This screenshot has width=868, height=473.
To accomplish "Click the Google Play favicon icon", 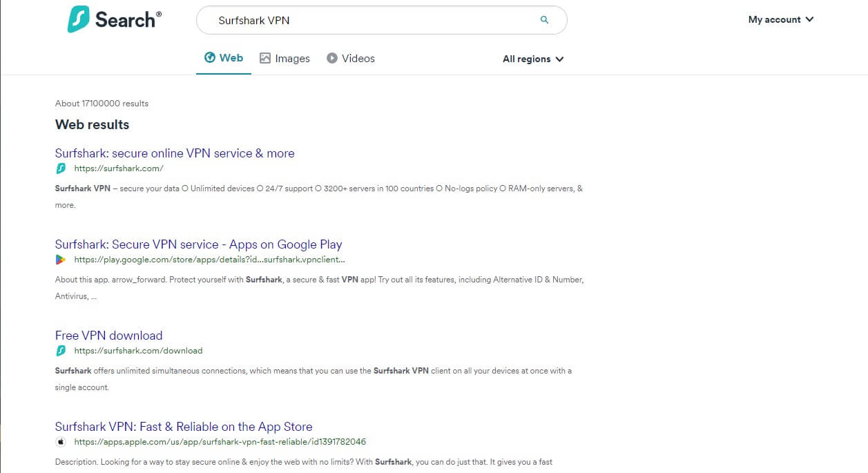I will coord(61,260).
